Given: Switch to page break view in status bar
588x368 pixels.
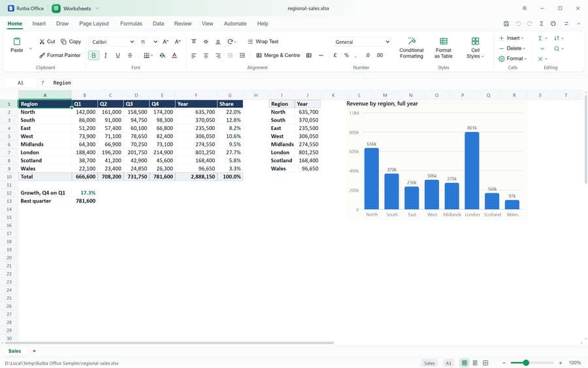Looking at the screenshot, I should [485, 363].
